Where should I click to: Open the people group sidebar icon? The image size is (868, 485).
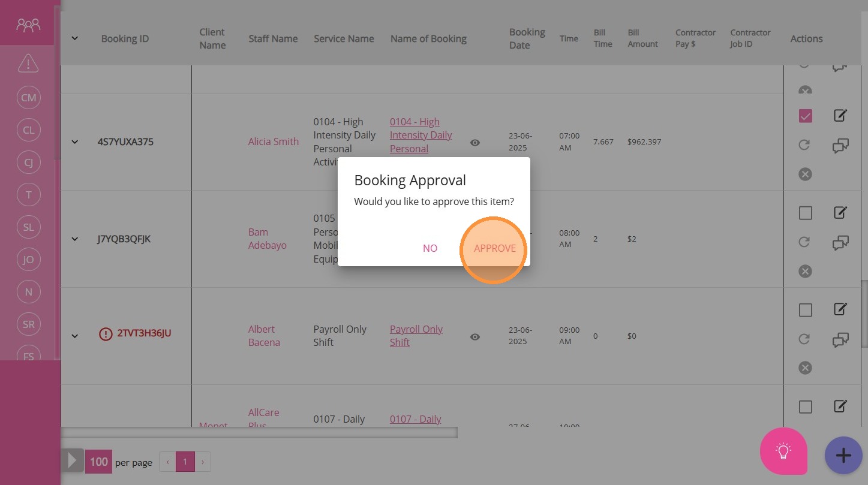click(x=28, y=25)
